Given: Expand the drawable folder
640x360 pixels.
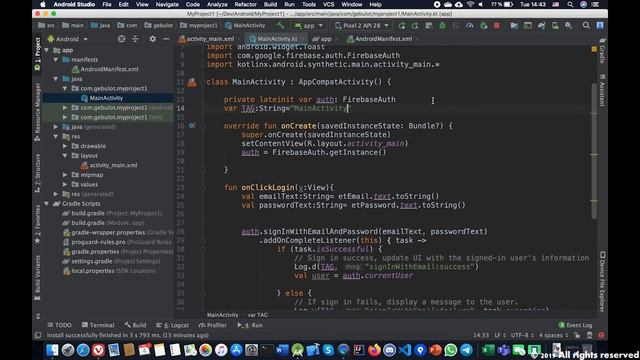Looking at the screenshot, I should tap(65, 146).
